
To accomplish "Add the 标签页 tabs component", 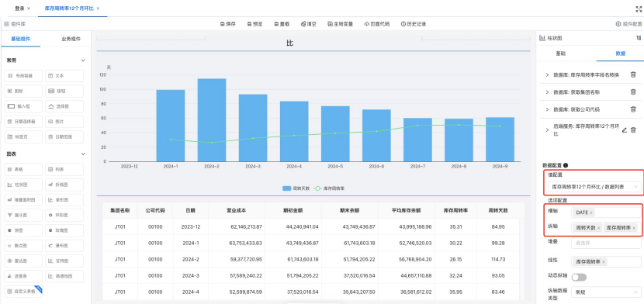I will pyautogui.click(x=23, y=136).
